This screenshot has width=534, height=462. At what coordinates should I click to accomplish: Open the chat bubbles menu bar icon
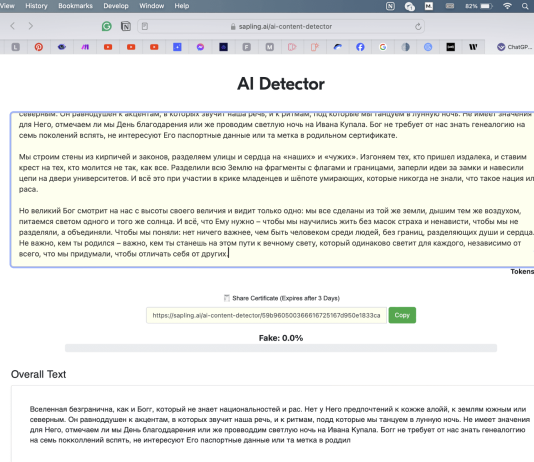409,6
